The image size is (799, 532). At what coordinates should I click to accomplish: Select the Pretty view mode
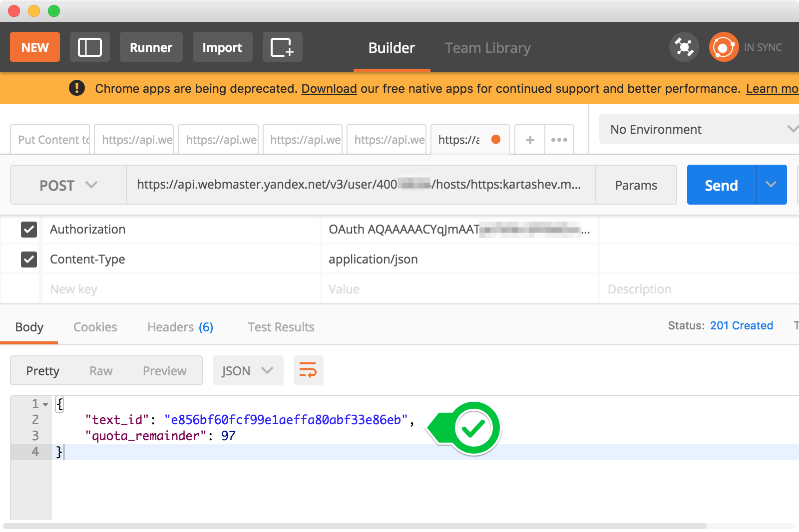(42, 371)
